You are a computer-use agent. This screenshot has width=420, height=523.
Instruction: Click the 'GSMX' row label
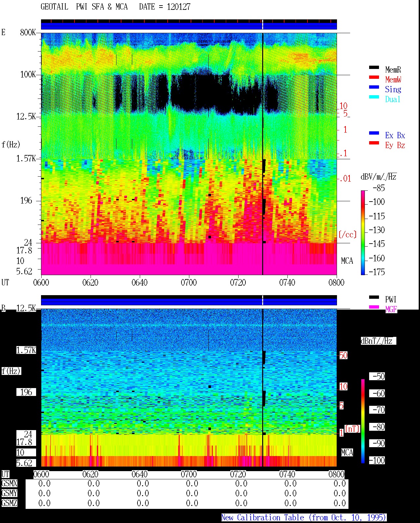click(9, 483)
